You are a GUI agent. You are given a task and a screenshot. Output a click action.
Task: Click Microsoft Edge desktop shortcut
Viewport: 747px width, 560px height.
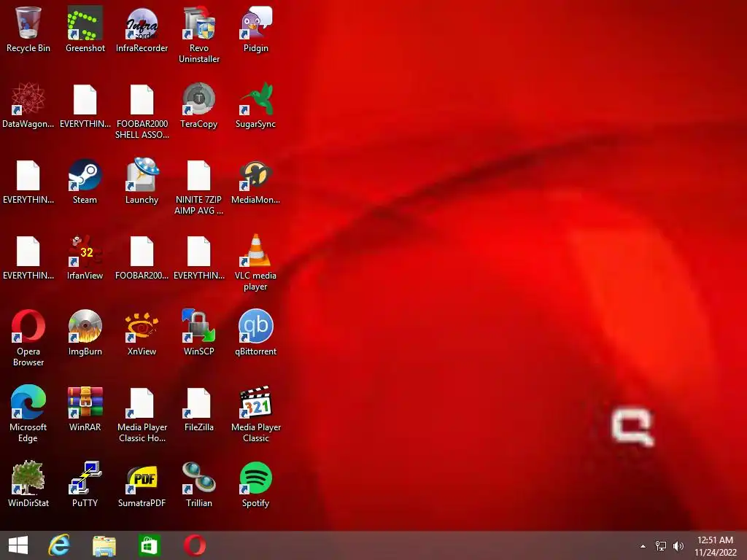click(x=28, y=402)
